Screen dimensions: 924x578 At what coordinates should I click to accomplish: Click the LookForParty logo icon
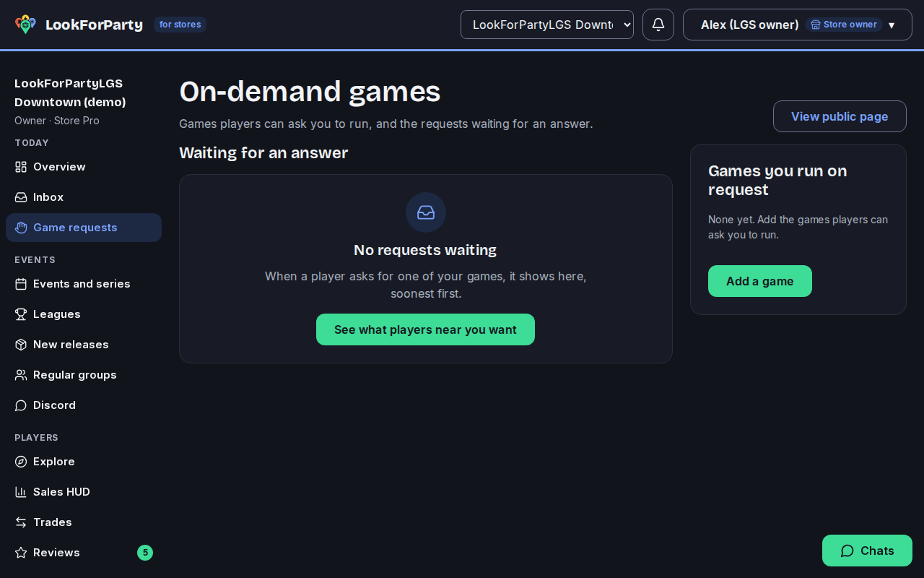coord(25,25)
